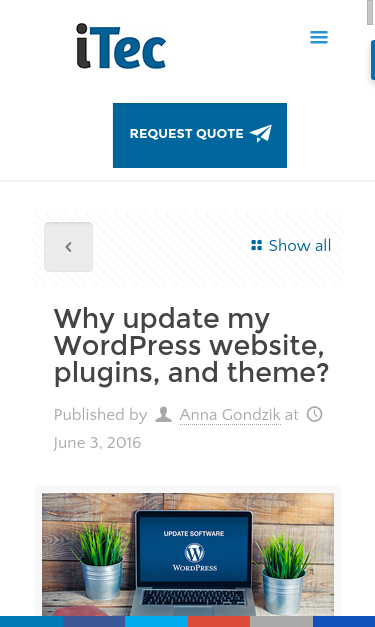Click the grid icon beside Show all

[256, 245]
